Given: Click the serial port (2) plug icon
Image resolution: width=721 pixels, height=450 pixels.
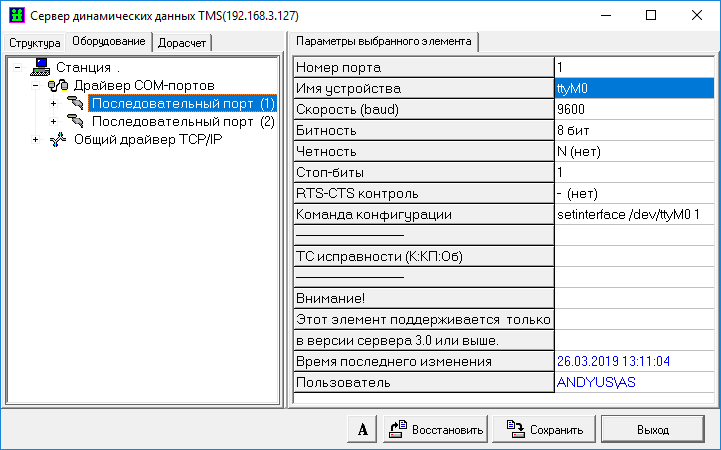Looking at the screenshot, I should click(x=76, y=122).
